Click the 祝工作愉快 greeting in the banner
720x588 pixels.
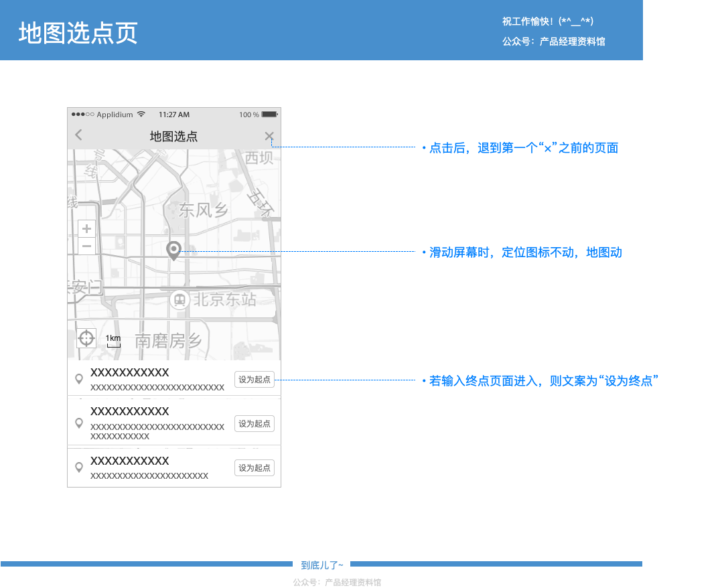click(x=548, y=21)
